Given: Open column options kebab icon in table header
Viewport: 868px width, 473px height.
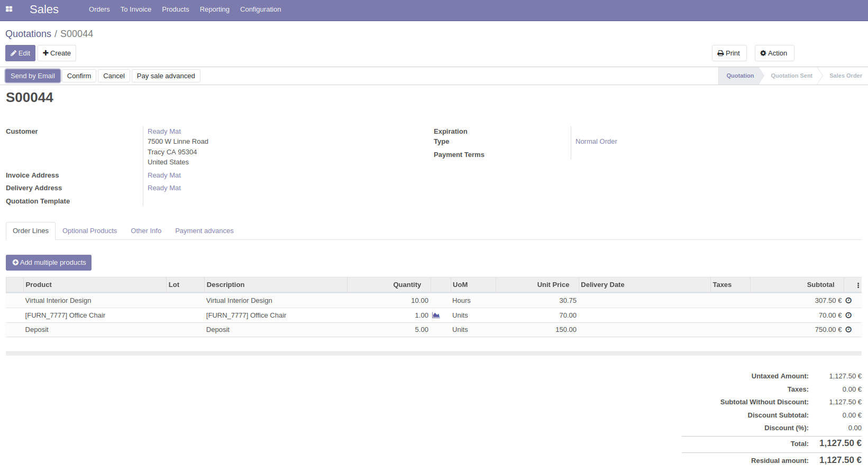Looking at the screenshot, I should tap(858, 285).
